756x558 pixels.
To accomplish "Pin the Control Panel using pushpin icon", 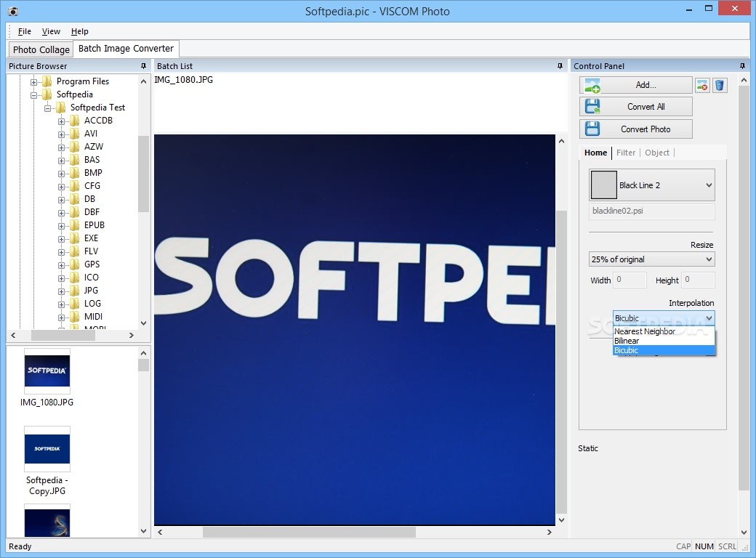I will (x=742, y=66).
